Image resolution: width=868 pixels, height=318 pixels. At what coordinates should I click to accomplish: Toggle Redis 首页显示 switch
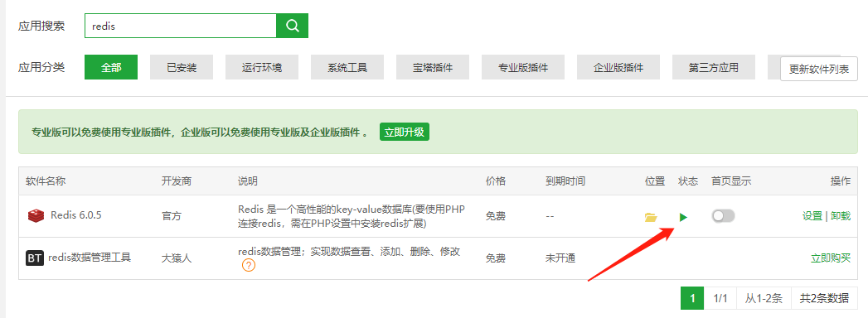point(723,216)
